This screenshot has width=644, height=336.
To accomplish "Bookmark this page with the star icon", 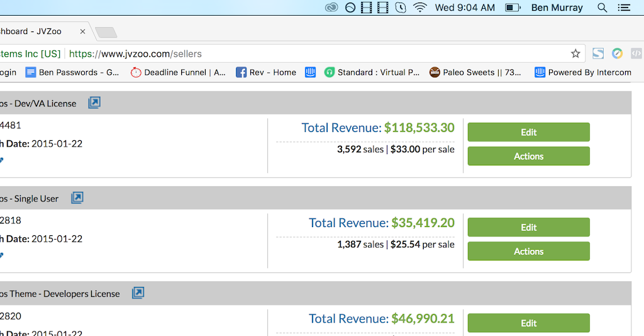I will [x=575, y=53].
